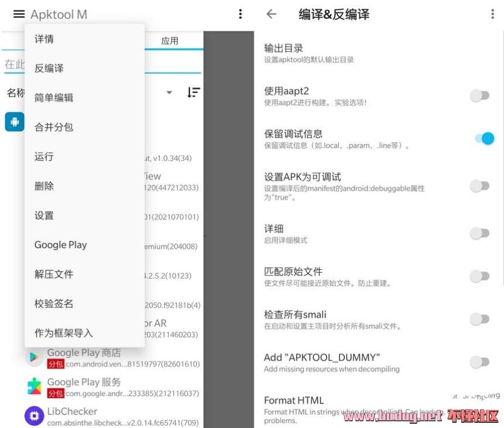Open Apktool M overflow menu
The width and height of the screenshot is (504, 428).
click(x=240, y=14)
